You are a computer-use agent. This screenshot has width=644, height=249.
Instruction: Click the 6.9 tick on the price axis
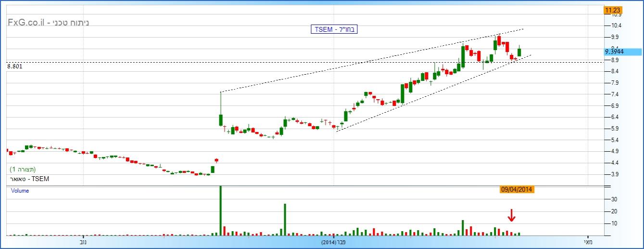614,105
